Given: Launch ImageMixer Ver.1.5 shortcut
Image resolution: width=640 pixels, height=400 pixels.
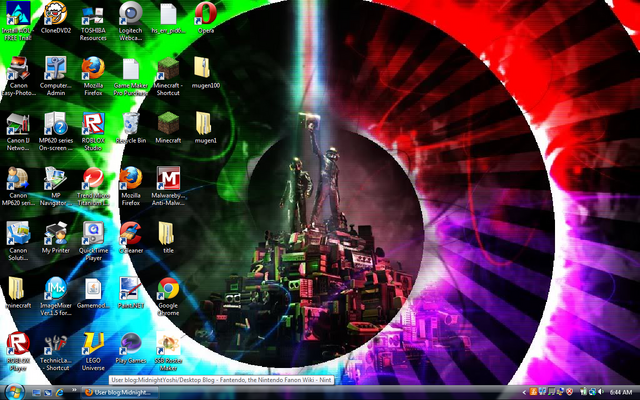Looking at the screenshot, I should 56,297.
